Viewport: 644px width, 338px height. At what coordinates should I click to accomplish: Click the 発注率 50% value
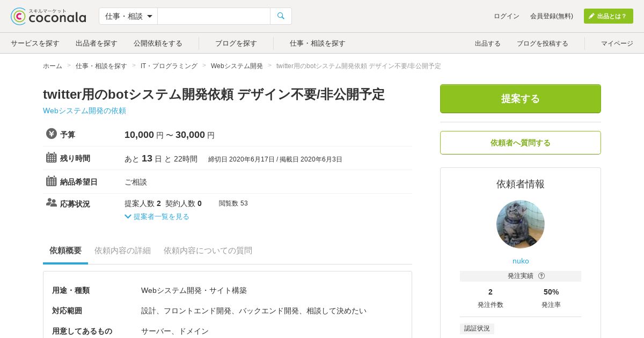tap(551, 292)
